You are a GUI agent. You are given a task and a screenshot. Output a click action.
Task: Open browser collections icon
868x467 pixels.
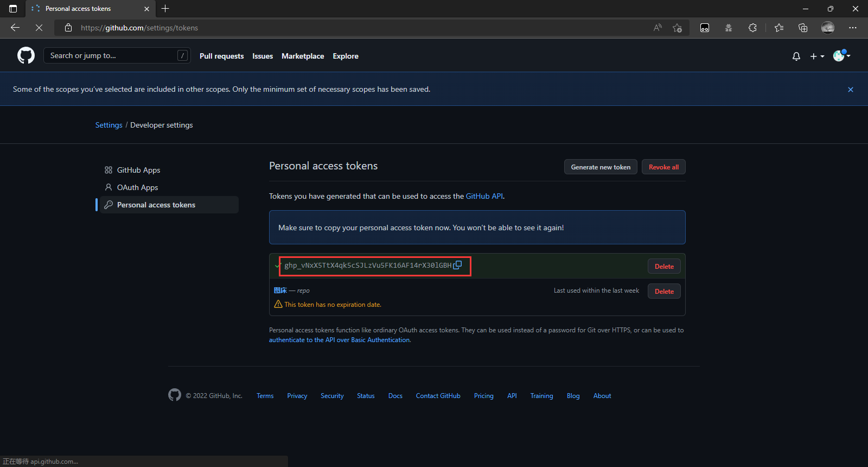tap(803, 28)
